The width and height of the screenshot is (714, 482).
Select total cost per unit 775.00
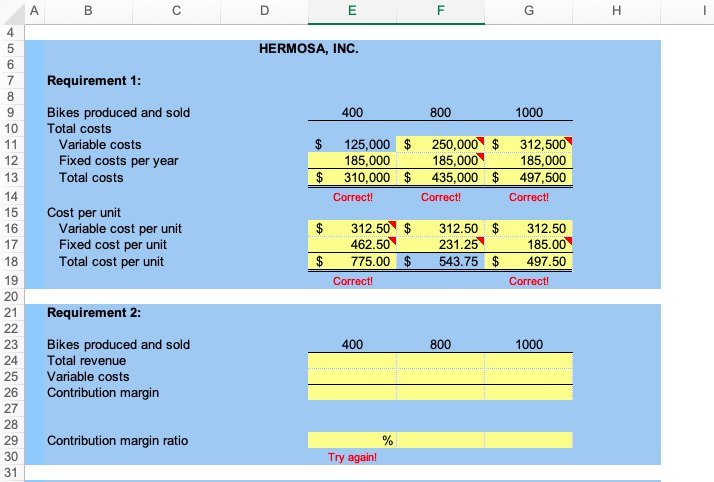(352, 262)
